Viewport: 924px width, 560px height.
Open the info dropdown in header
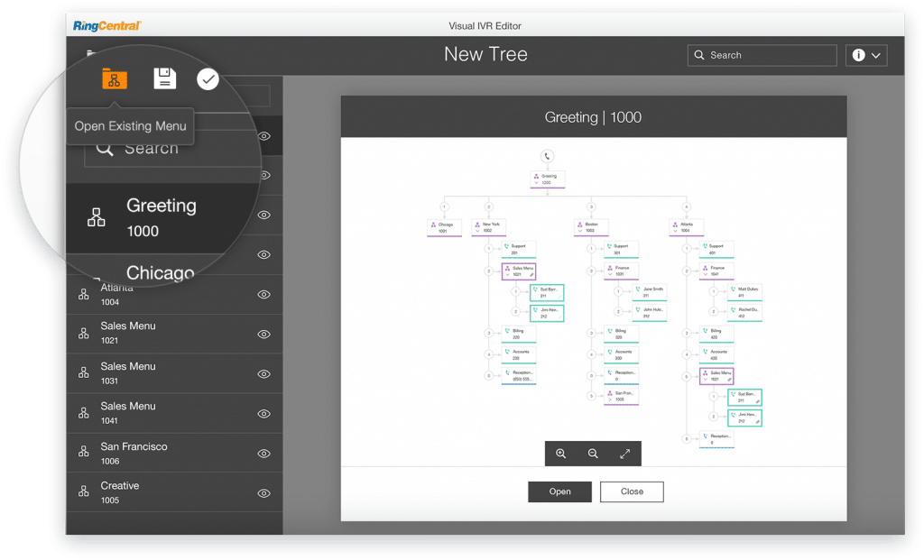pyautogui.click(x=866, y=55)
